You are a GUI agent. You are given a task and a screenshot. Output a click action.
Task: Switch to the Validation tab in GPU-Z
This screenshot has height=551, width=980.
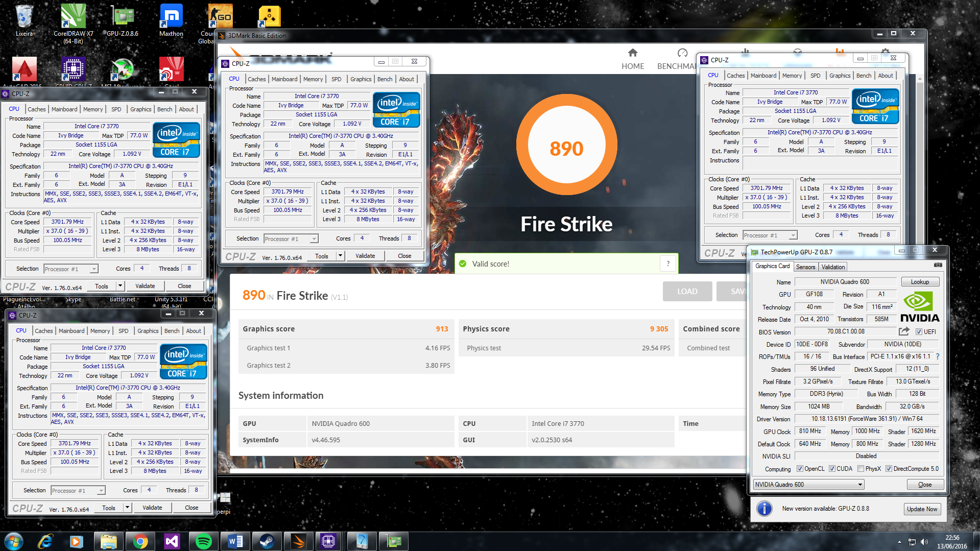833,267
